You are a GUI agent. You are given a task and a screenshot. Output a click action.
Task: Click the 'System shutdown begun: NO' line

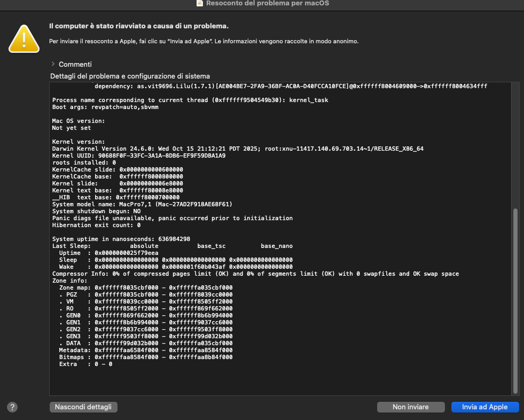coord(96,212)
